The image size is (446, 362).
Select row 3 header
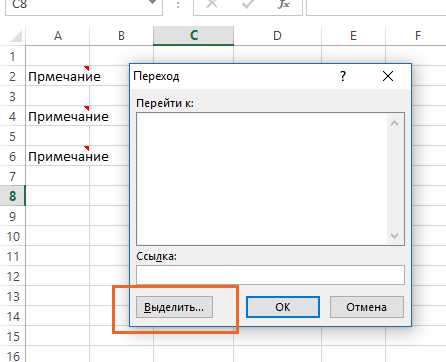point(12,96)
